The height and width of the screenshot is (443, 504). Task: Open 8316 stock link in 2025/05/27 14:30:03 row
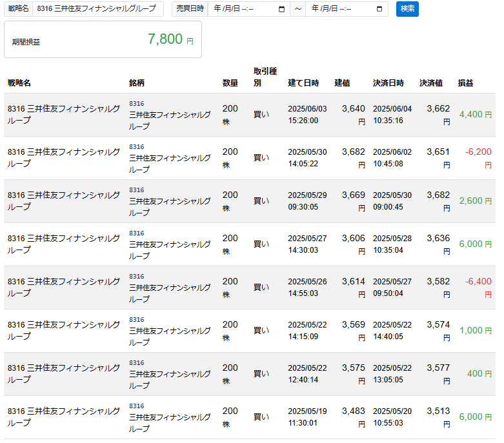pyautogui.click(x=137, y=233)
